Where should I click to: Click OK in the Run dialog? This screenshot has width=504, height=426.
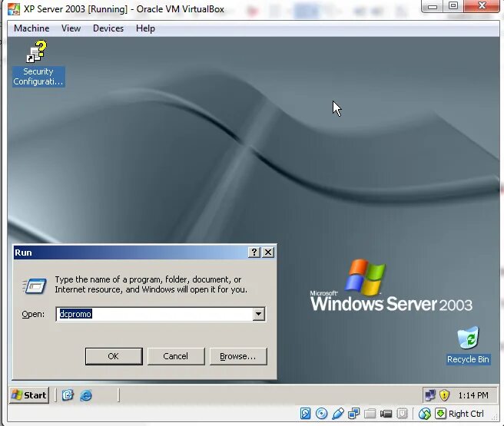(x=114, y=356)
